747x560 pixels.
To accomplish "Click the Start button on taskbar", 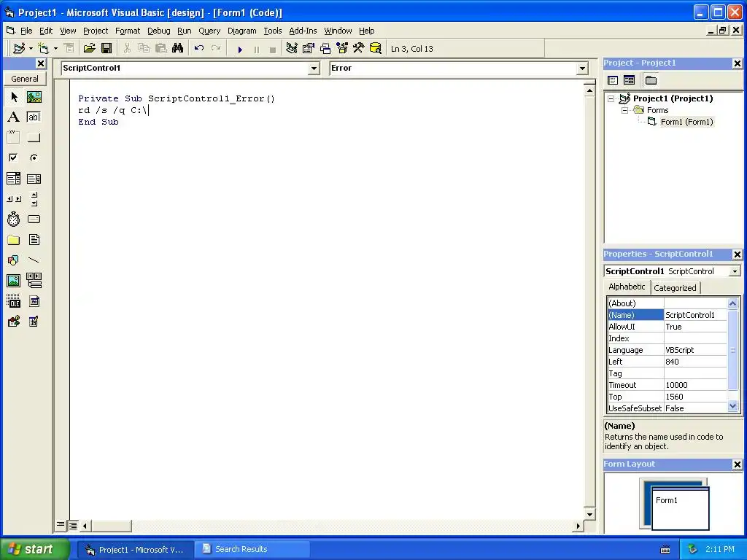I will [34, 549].
